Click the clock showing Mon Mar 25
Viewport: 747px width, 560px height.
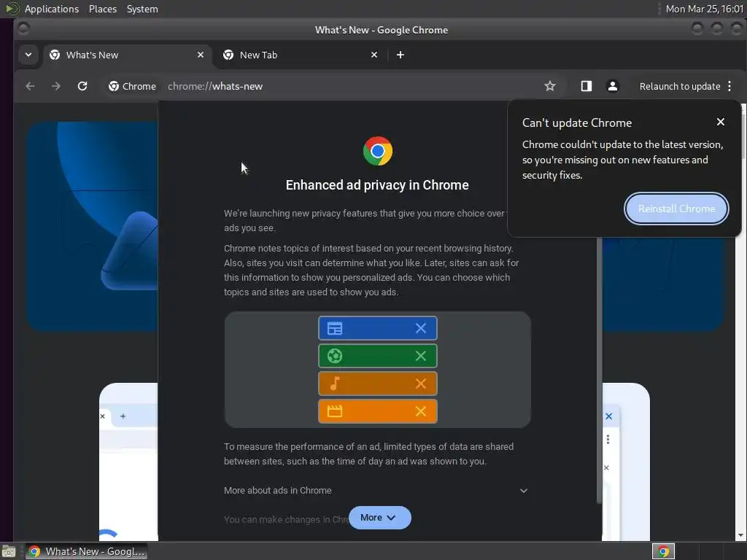[705, 9]
